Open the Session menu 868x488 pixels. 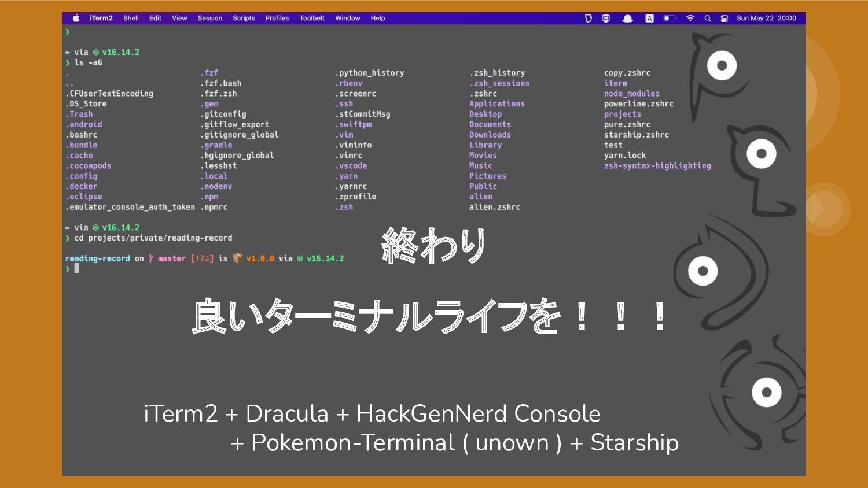point(210,18)
